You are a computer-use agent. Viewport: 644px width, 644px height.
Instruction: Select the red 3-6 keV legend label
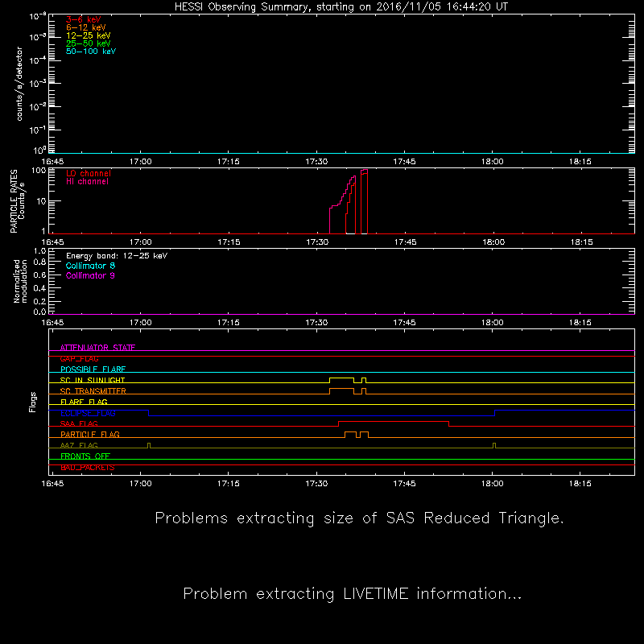pos(84,19)
